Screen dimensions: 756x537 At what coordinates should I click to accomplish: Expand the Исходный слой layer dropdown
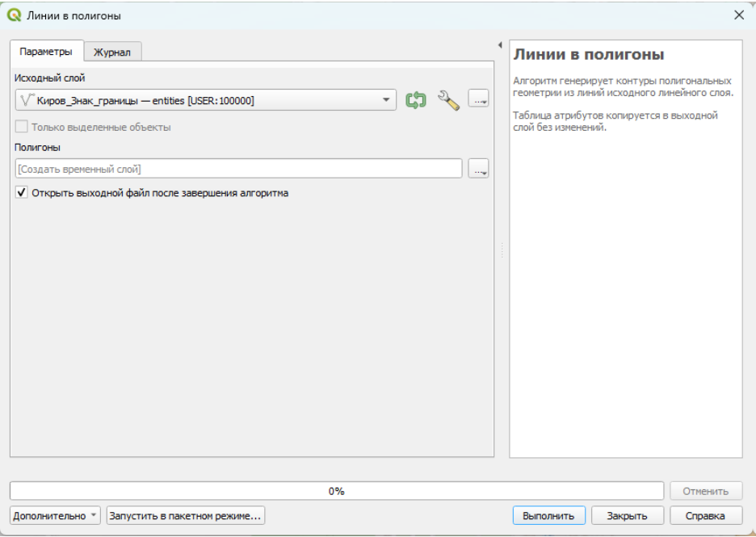[385, 101]
